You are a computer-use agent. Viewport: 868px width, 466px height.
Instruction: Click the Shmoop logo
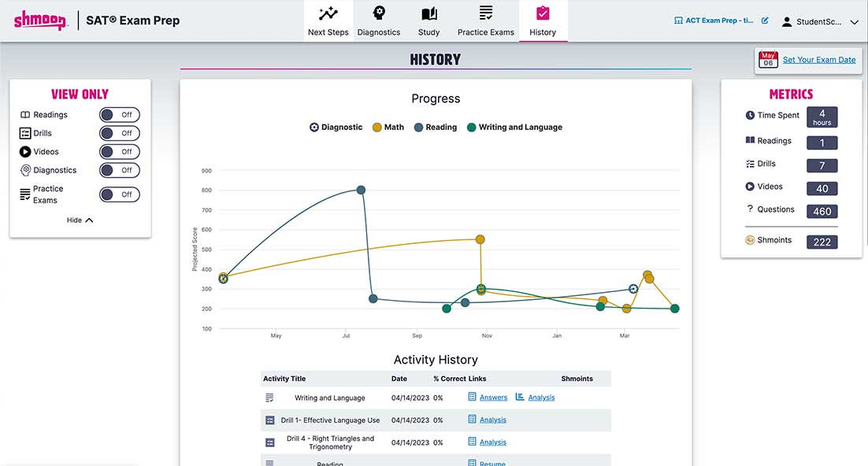(40, 20)
